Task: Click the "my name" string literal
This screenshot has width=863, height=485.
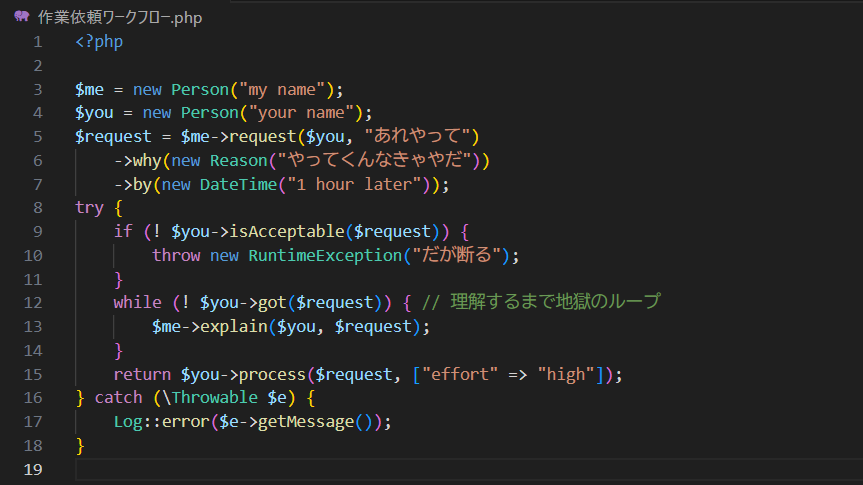Action: coord(286,89)
